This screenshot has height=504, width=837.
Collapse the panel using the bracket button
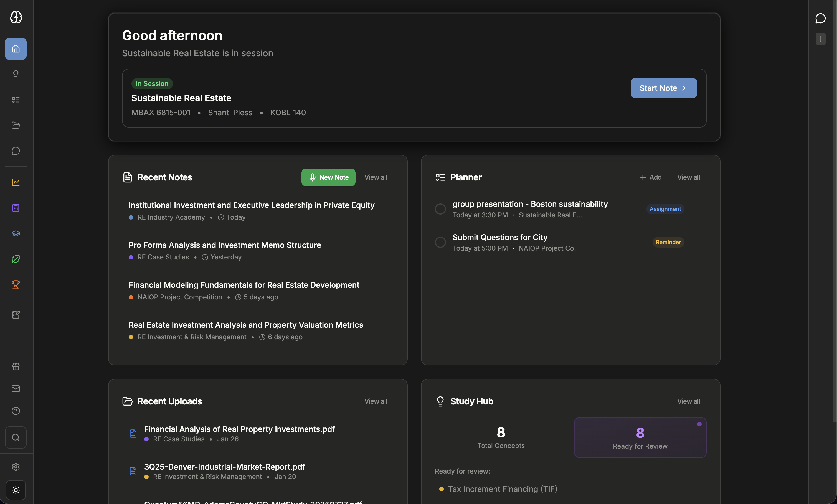pyautogui.click(x=821, y=38)
